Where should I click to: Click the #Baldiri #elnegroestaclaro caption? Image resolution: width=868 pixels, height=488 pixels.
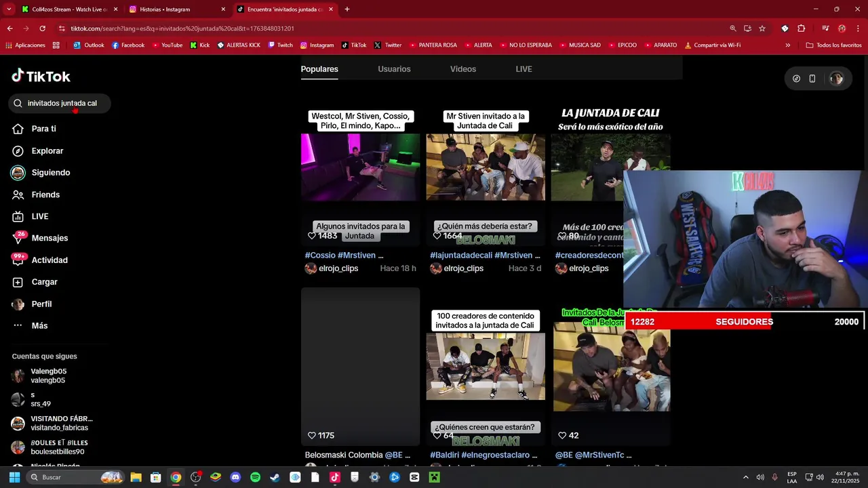tap(484, 455)
